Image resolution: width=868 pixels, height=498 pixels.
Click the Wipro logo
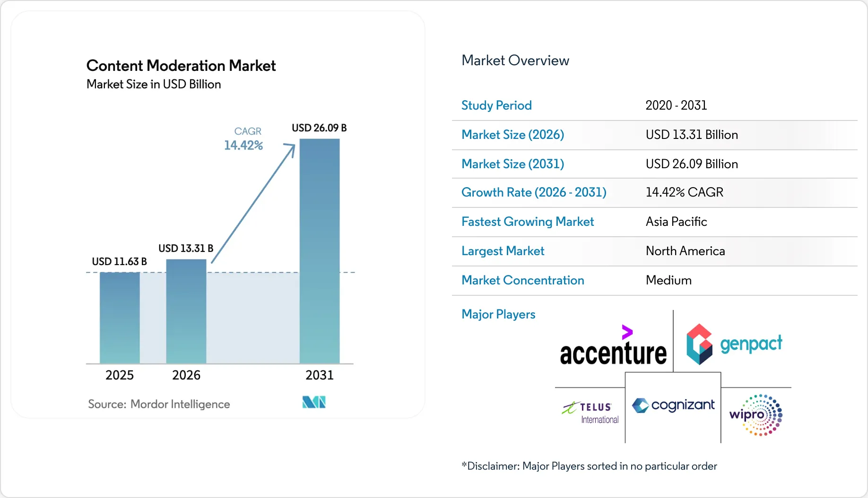pos(756,415)
